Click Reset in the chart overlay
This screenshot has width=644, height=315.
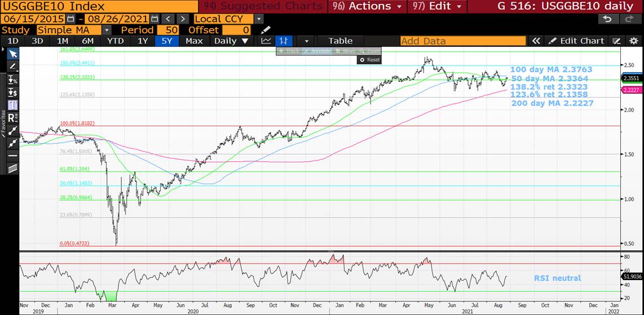[369, 60]
